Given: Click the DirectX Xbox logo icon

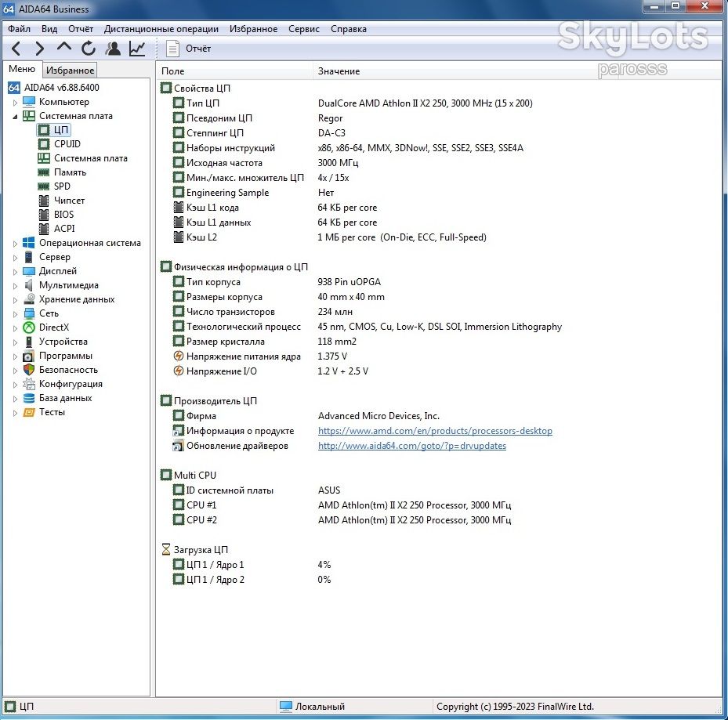Looking at the screenshot, I should [29, 327].
